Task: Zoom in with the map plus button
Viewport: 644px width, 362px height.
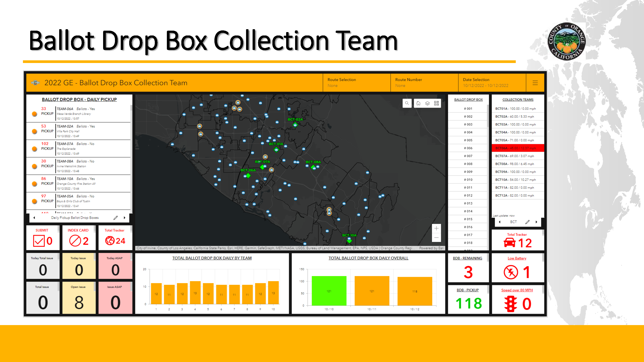Action: coord(436,228)
